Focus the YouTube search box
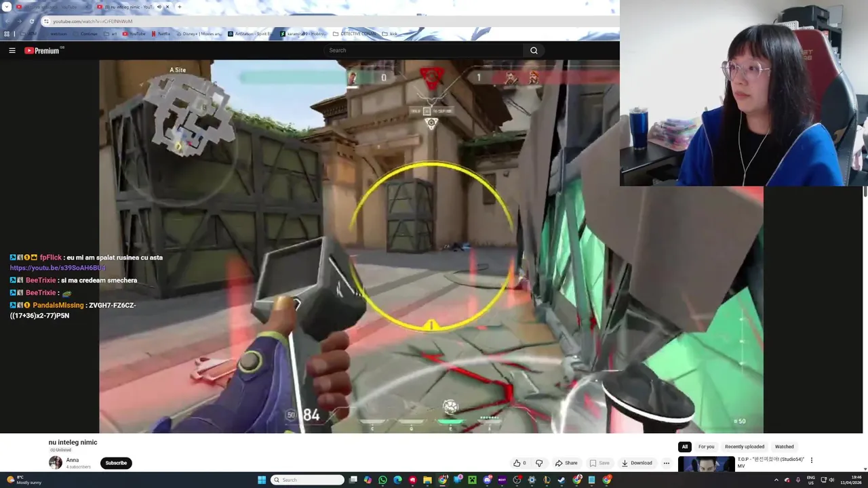Screen dimensions: 868x488 (x=423, y=50)
